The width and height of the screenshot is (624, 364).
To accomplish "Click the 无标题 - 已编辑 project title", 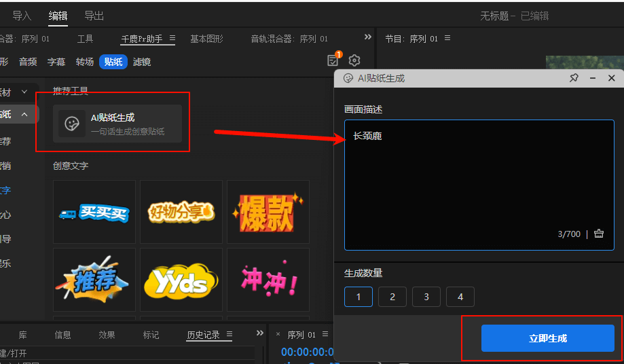I will tap(514, 16).
